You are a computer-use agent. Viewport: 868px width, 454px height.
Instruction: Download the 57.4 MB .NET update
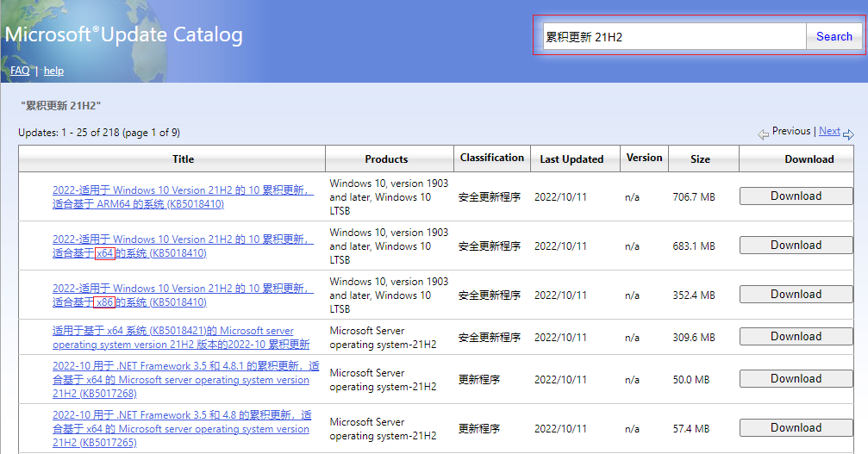796,427
